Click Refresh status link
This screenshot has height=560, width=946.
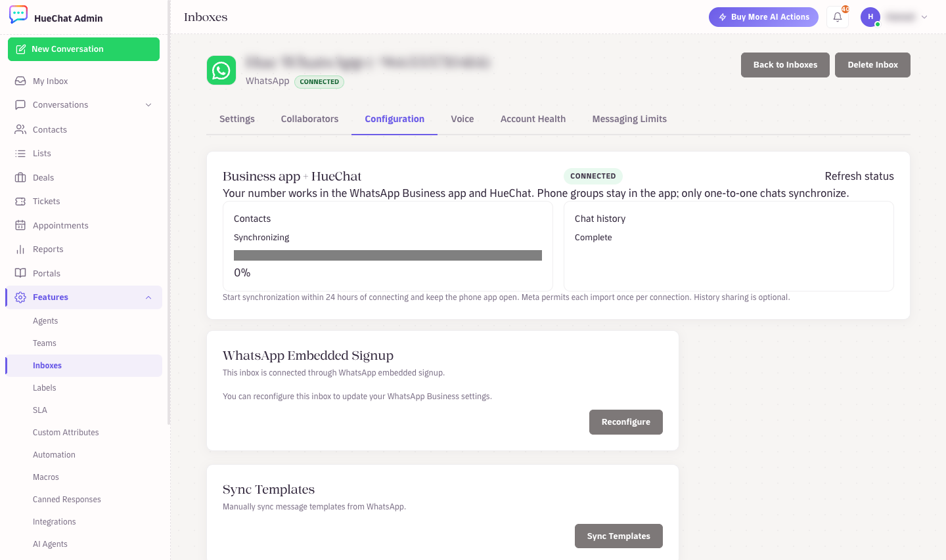(859, 176)
